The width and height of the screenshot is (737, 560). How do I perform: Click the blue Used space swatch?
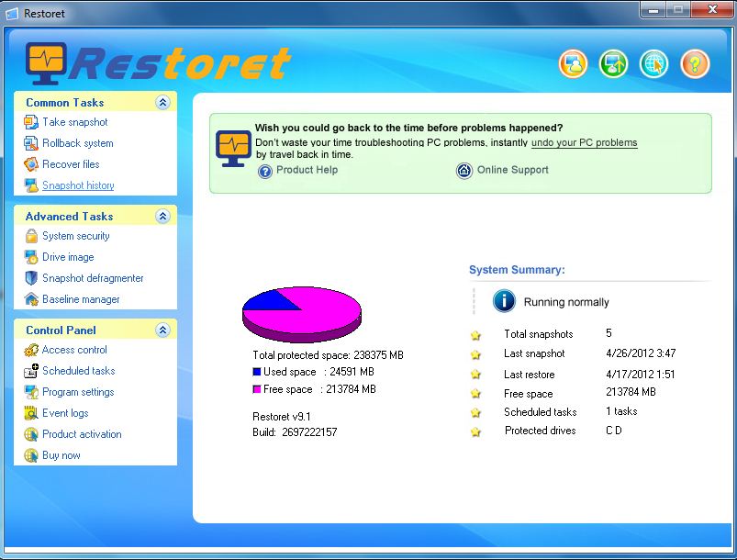tap(257, 372)
